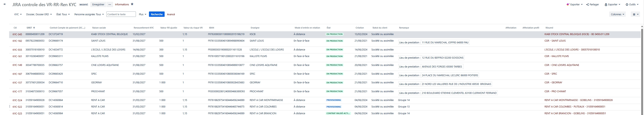
Task: Click the blue Recherche button
Action: 156,14
